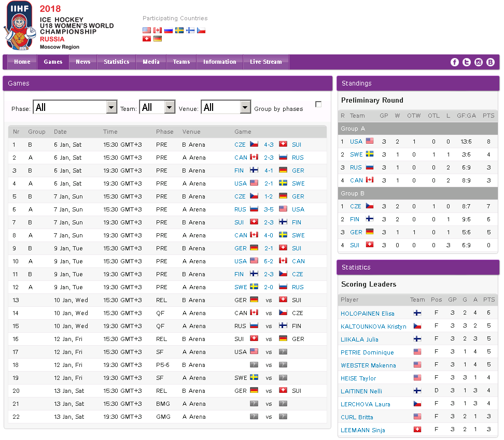Open the Live Stream menu tab

pyautogui.click(x=265, y=62)
